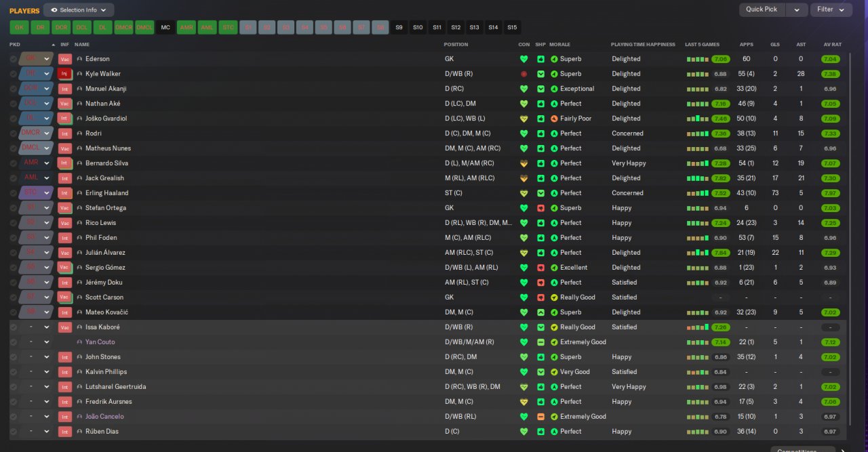Click the profile icon next to Phil Foden
Image resolution: width=868 pixels, height=452 pixels.
pos(79,238)
